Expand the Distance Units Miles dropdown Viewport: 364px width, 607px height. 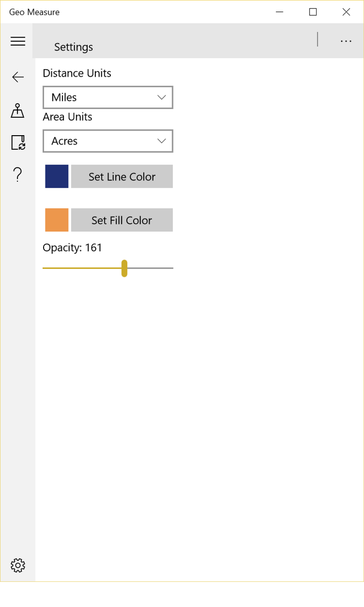click(x=108, y=98)
